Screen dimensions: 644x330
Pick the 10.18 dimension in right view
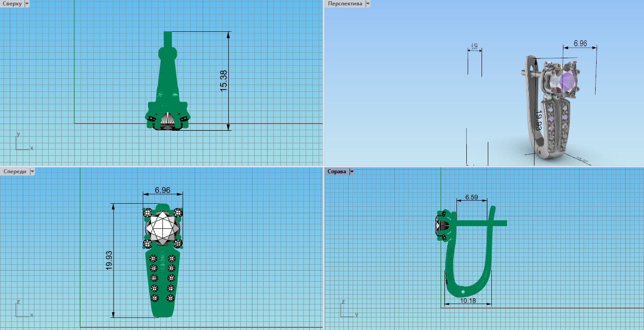(x=468, y=300)
